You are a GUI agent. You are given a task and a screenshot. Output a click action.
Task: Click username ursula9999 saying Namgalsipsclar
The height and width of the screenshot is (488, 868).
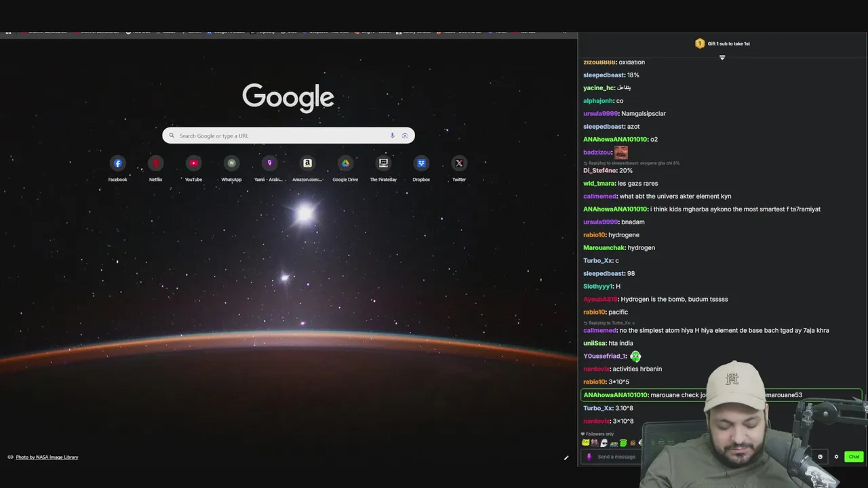coord(600,114)
